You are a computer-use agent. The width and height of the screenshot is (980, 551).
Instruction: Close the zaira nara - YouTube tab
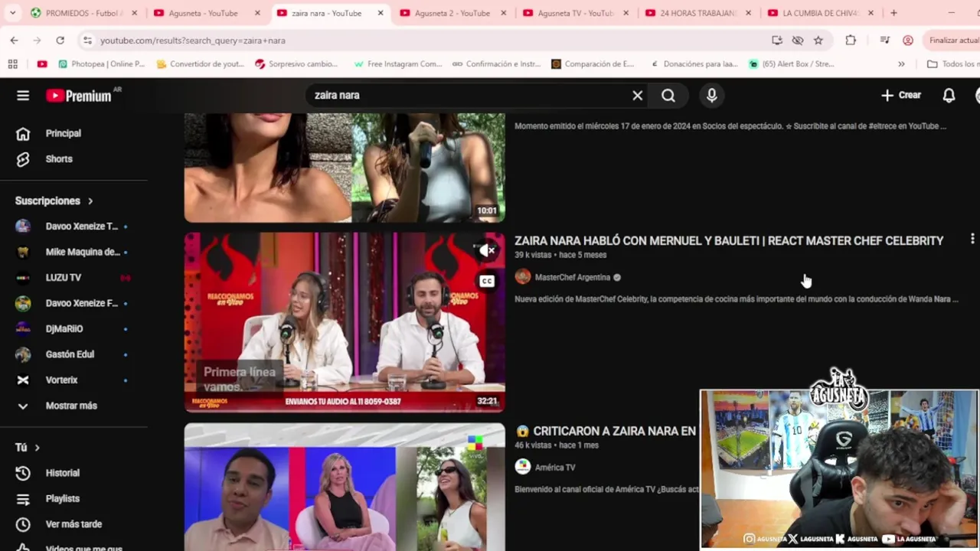click(380, 13)
